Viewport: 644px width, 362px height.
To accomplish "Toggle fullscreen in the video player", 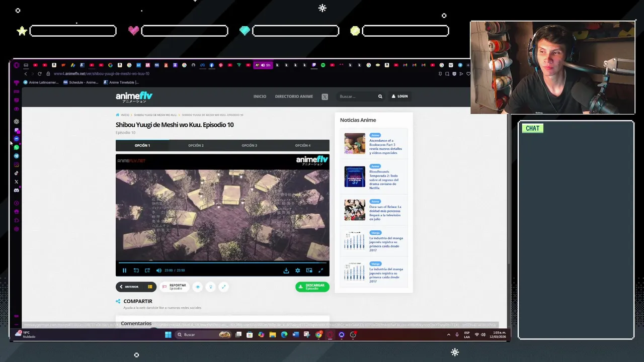I will point(320,270).
